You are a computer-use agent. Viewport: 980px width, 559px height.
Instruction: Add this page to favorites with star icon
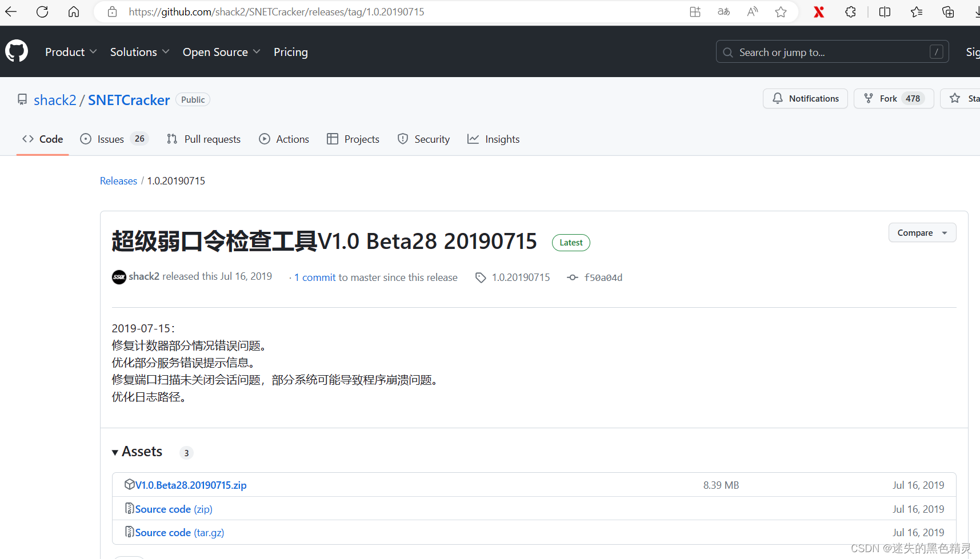tap(781, 12)
